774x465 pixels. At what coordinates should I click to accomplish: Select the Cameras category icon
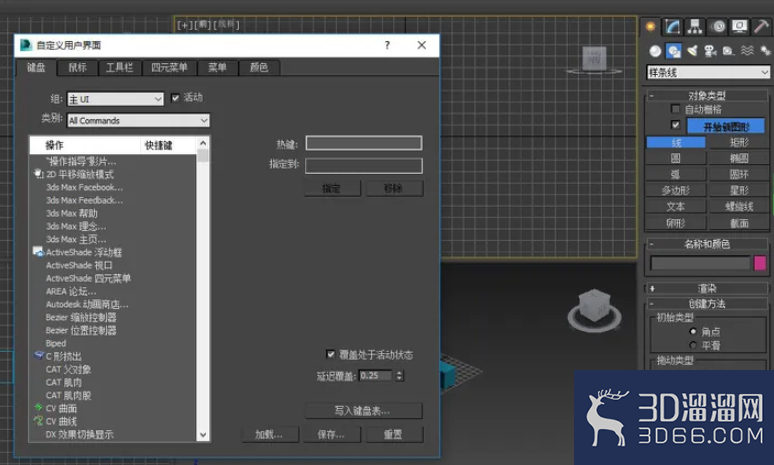(x=710, y=51)
